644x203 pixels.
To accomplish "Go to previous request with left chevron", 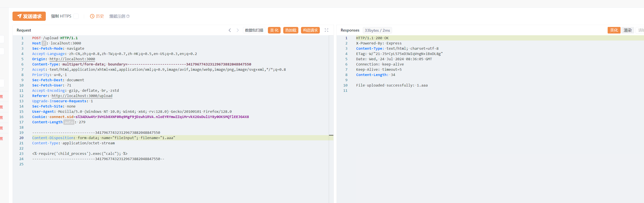I will pos(230,30).
